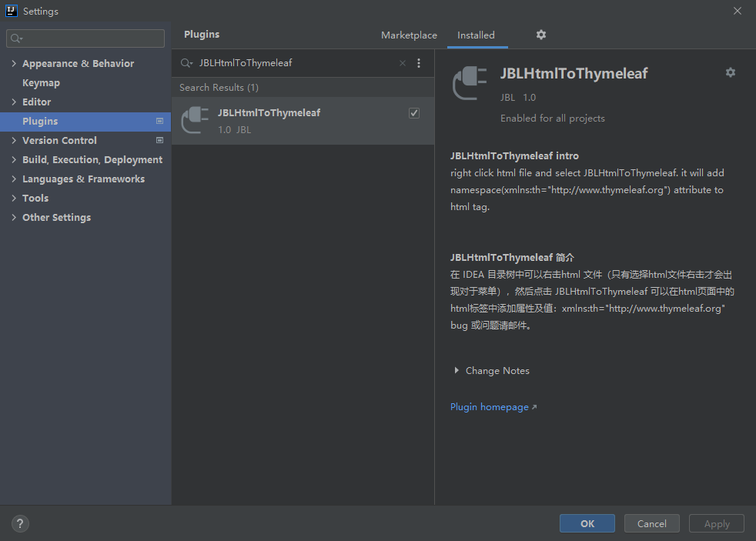Image resolution: width=756 pixels, height=541 pixels.
Task: Click the plugin search magnifier icon
Action: [186, 63]
